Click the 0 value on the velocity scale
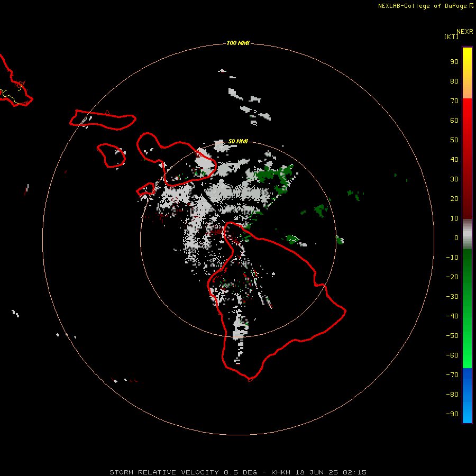 (456, 237)
